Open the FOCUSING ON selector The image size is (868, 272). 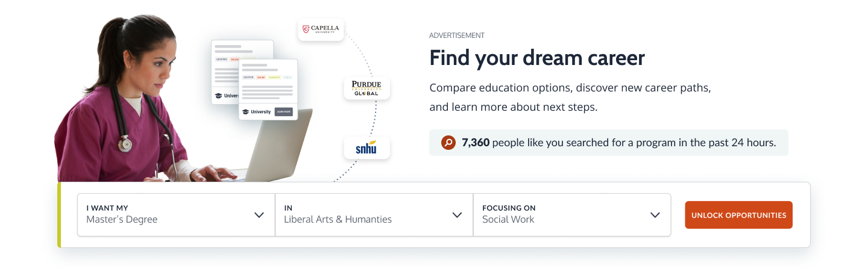point(572,214)
